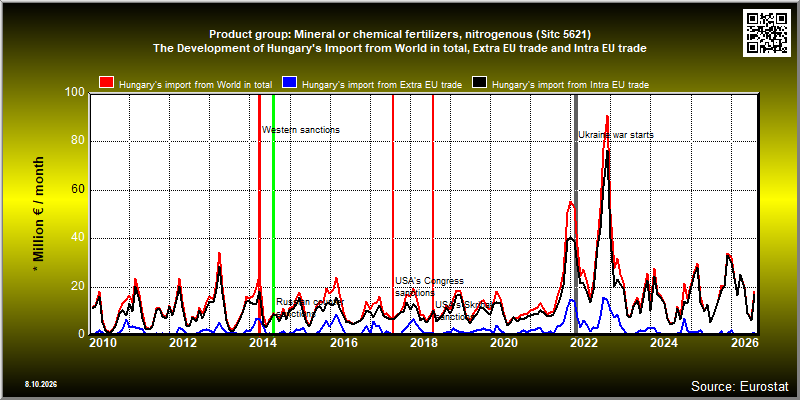Select 'Hungary's import from Intra EU trade' legend label
Viewport: 800px width, 400px height.
(x=570, y=85)
